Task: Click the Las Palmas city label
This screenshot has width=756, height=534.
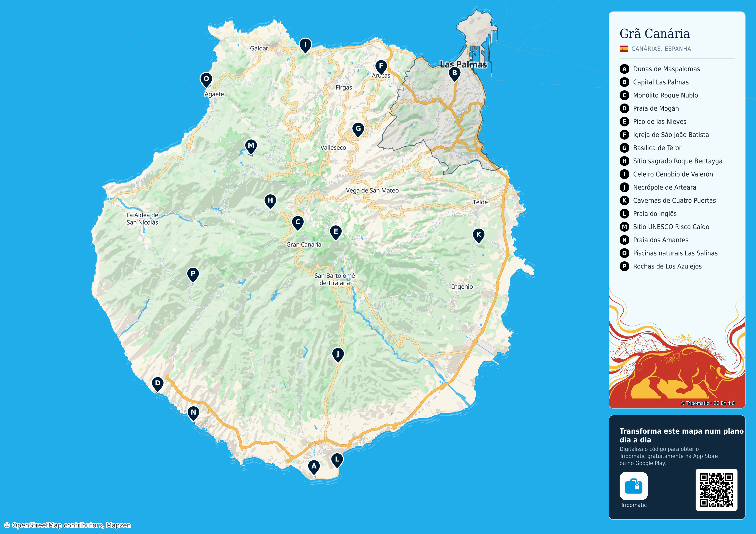Action: click(463, 65)
